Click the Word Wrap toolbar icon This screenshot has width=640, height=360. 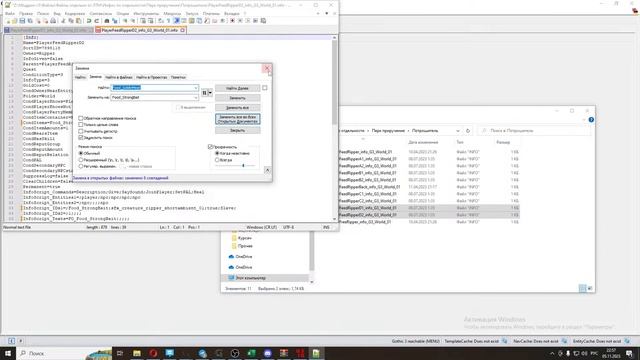pos(161,21)
